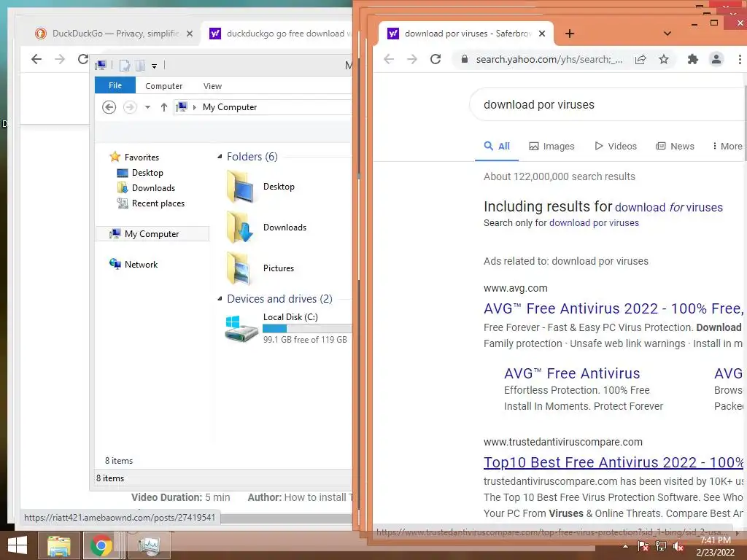Select the News results tab

coord(675,146)
